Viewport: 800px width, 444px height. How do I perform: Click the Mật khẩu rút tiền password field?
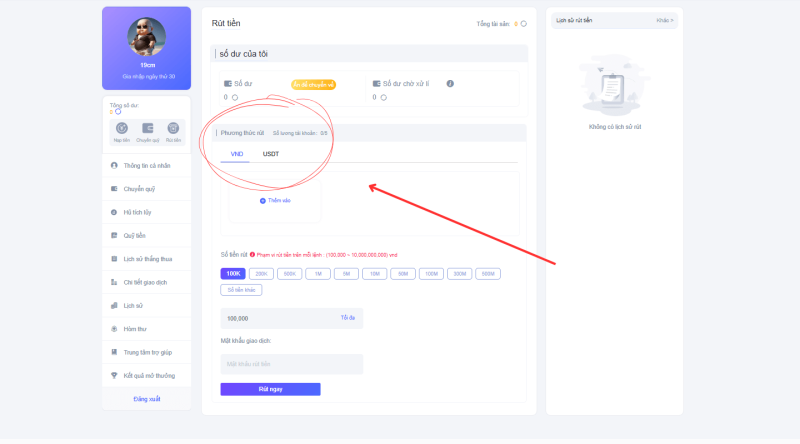coord(291,364)
